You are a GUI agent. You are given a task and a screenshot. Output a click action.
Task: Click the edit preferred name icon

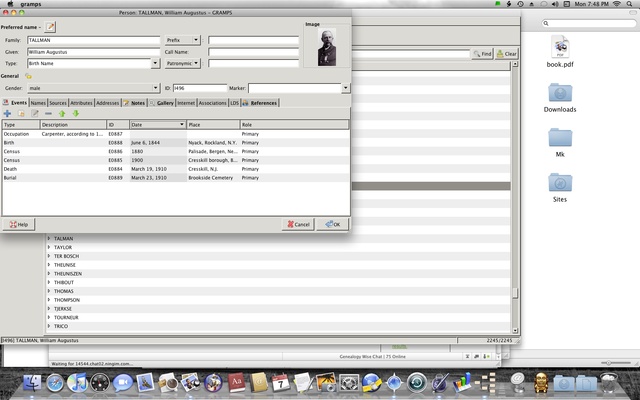point(51,25)
